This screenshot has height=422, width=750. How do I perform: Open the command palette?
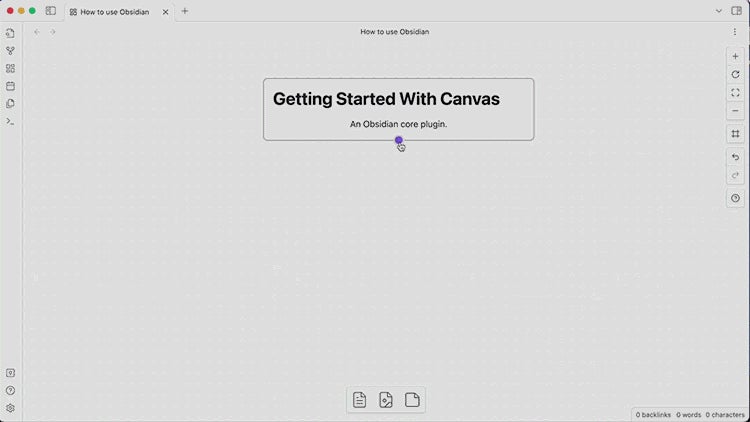10,122
